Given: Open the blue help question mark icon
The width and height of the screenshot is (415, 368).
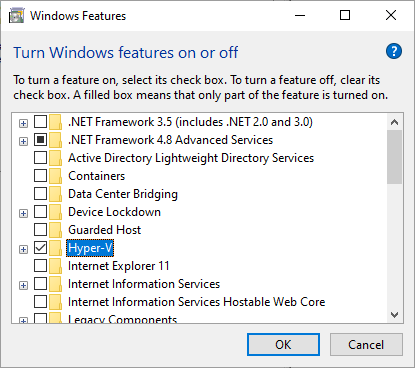Looking at the screenshot, I should tap(394, 51).
